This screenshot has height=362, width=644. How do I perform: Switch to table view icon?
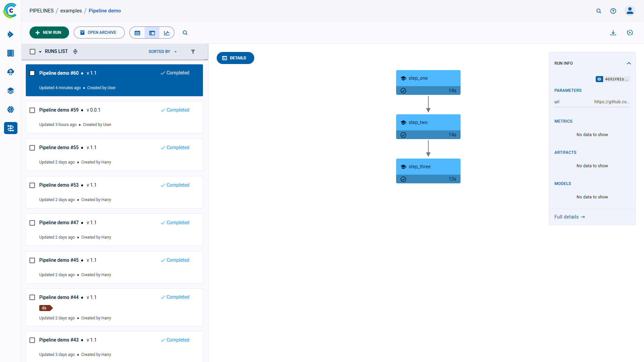(x=137, y=33)
